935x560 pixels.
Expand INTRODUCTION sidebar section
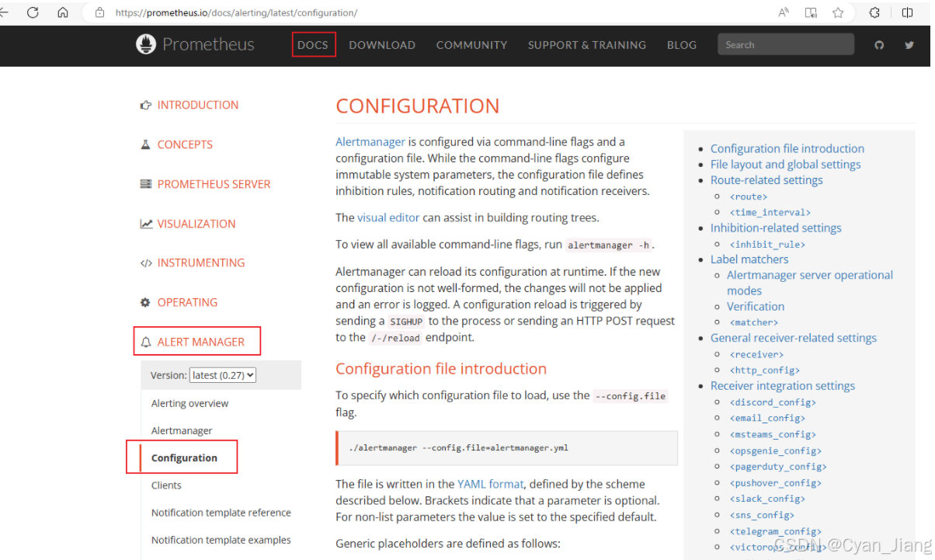point(198,105)
